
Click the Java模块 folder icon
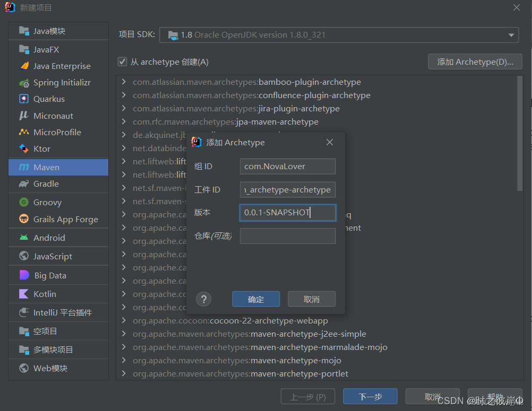[x=24, y=31]
